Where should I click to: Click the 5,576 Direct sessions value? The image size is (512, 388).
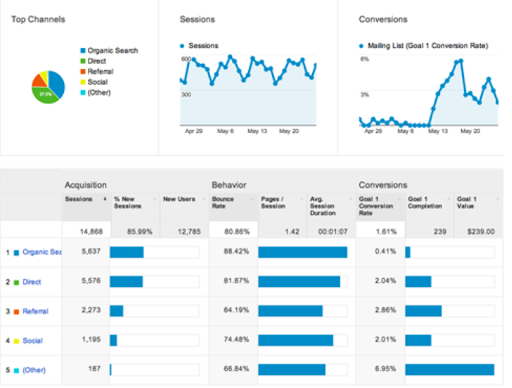tap(91, 281)
